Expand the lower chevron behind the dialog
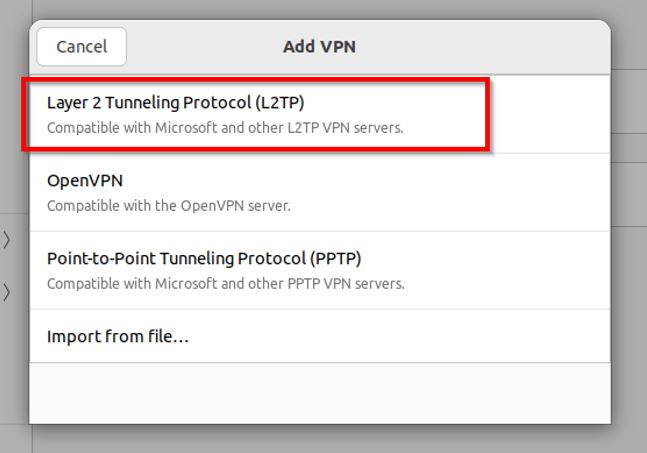The image size is (647, 453). pos(7,292)
